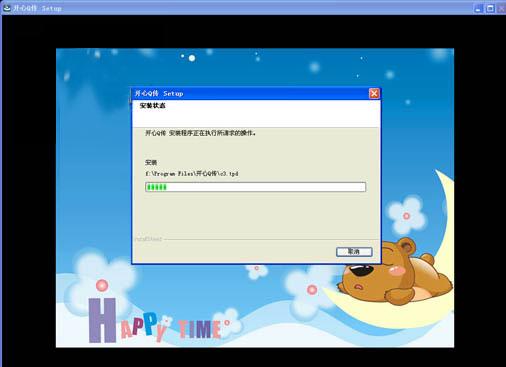Viewport: 506px width, 367px height.
Task: Click the InstallShield label text
Action: tap(148, 239)
